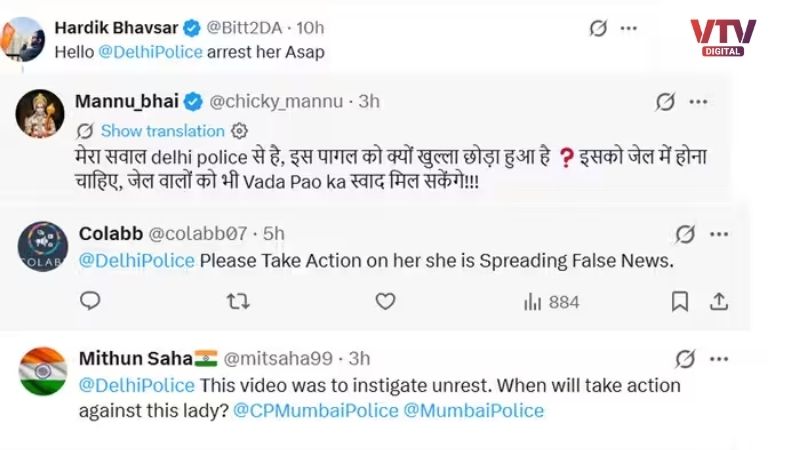Open Mannu_bhai's profile picture
Viewport: 800px width, 450px height.
40,114
